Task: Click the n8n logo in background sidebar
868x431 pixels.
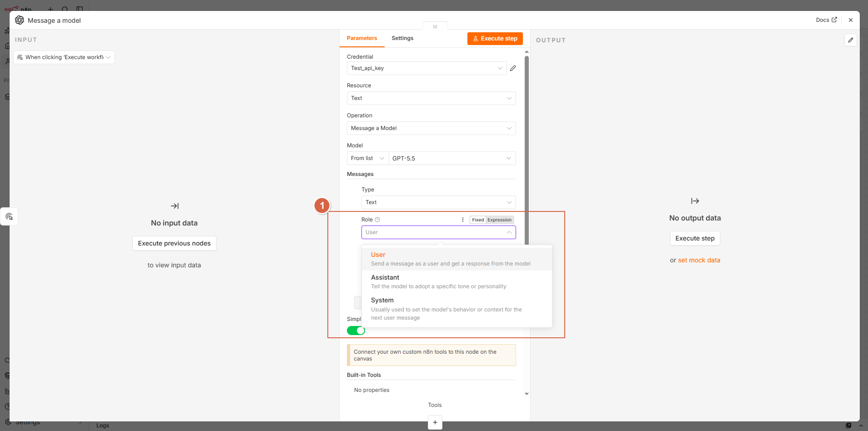Action: pyautogui.click(x=18, y=9)
